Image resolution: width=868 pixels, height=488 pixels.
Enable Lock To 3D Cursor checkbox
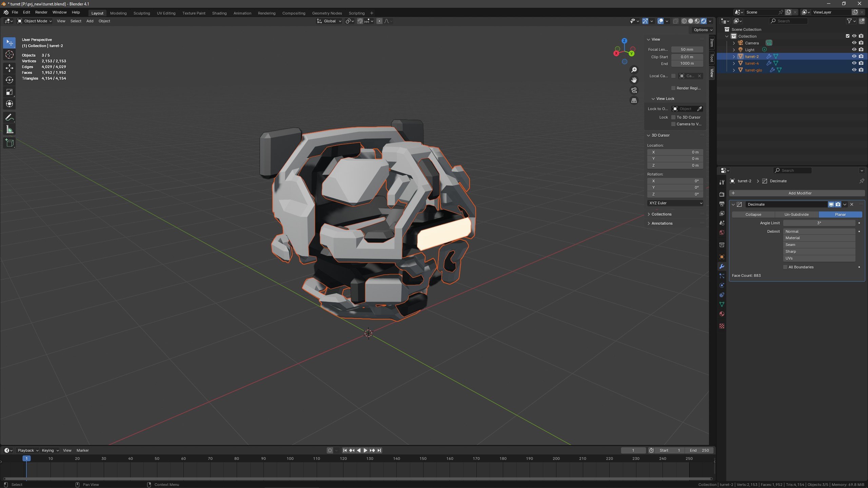point(673,117)
